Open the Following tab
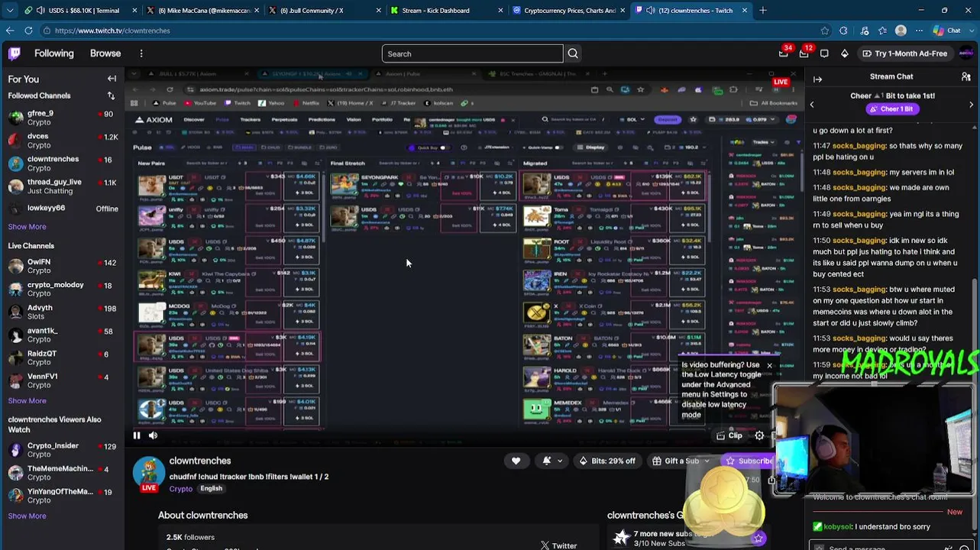This screenshot has height=550, width=980. [x=53, y=53]
